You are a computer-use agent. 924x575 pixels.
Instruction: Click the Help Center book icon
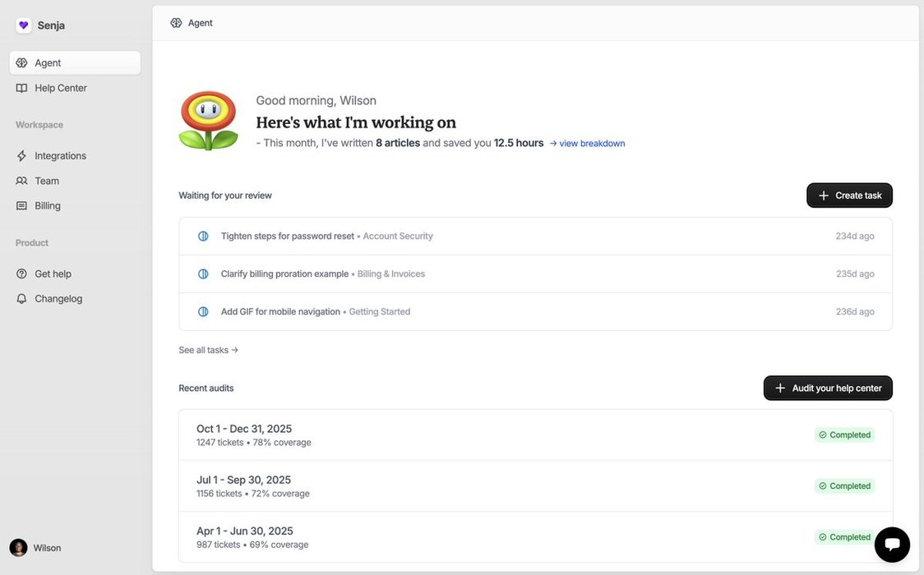(22, 88)
